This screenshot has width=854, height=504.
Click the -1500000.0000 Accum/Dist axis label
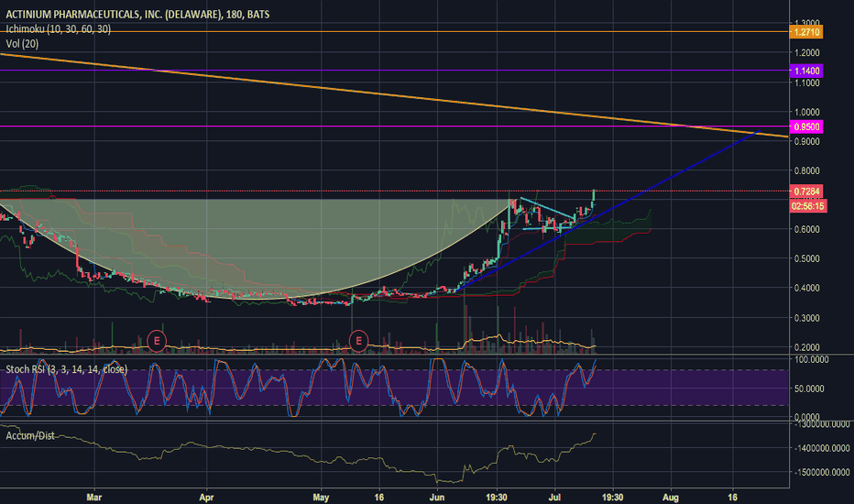point(821,473)
